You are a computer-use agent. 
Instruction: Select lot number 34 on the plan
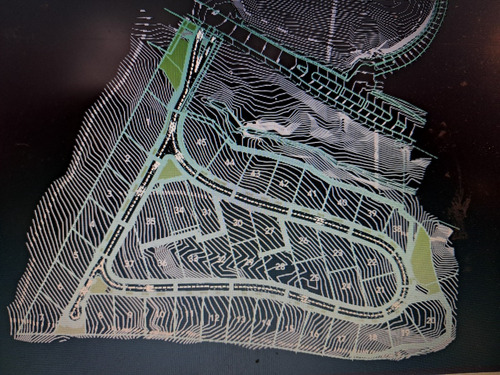(x=180, y=210)
